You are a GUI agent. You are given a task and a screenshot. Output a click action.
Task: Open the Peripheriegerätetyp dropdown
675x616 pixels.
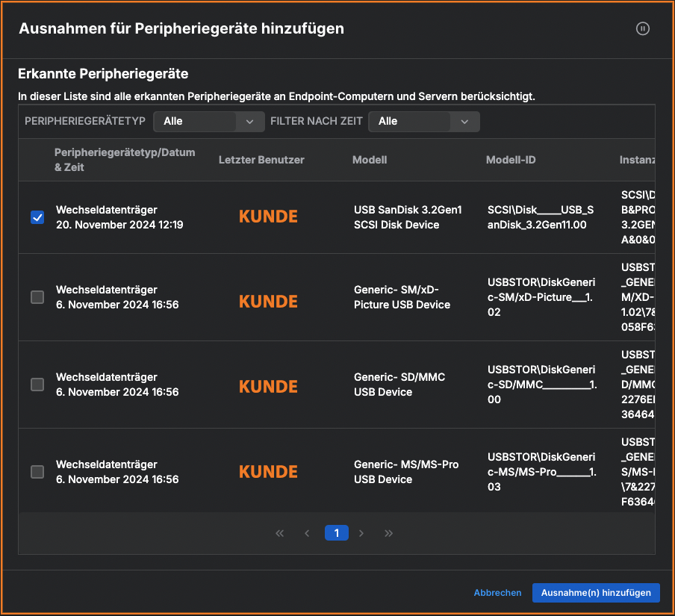pyautogui.click(x=208, y=121)
